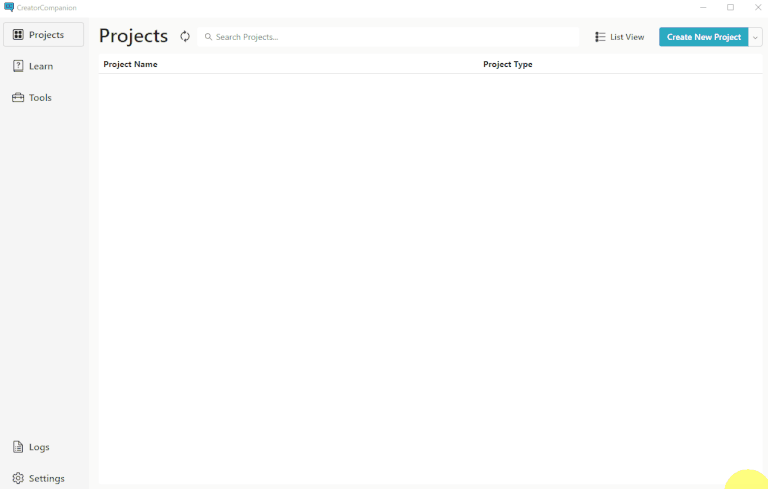Sort by the Project Name column header
The width and height of the screenshot is (768, 489).
[x=131, y=64]
